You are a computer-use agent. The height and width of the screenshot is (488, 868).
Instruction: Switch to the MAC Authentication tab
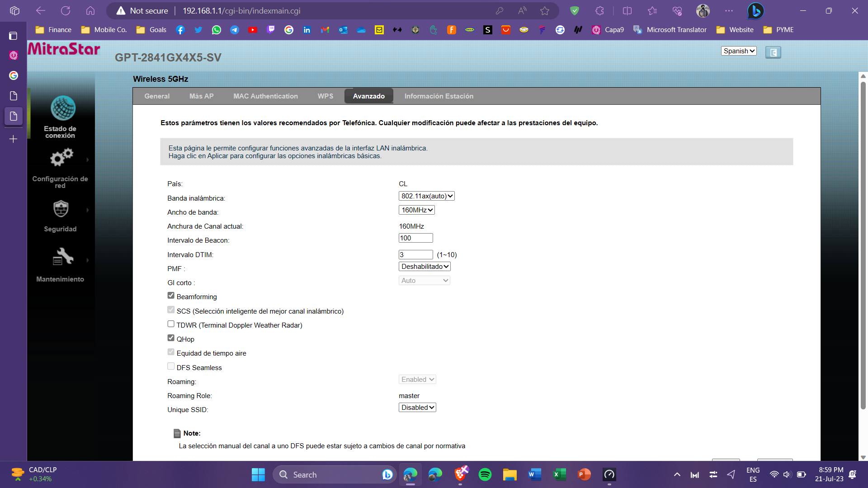click(x=265, y=96)
